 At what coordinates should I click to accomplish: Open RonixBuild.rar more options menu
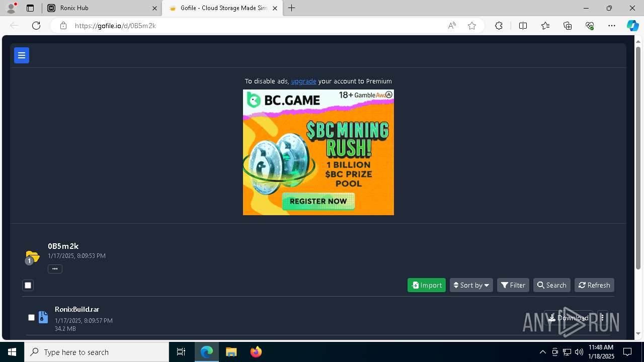602,318
